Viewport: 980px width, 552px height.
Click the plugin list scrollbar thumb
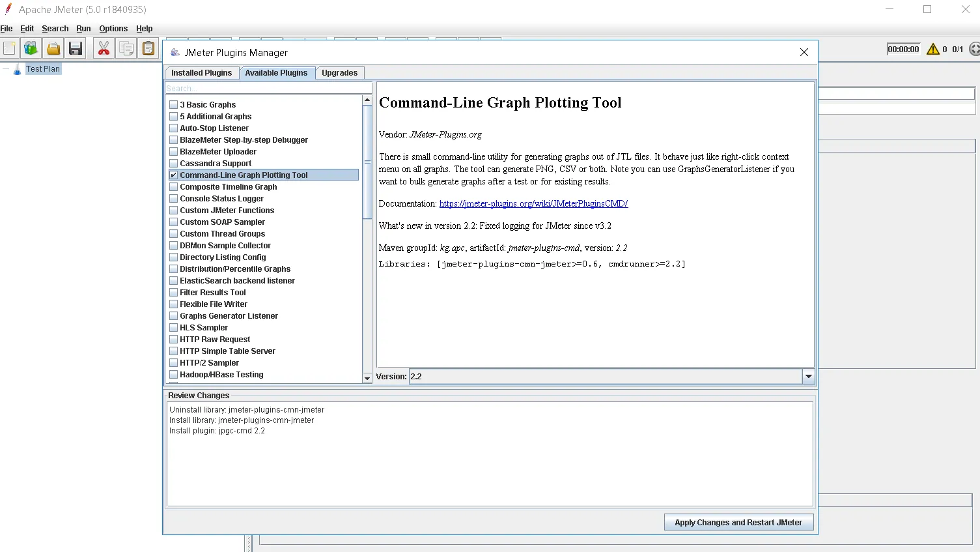[x=367, y=162]
